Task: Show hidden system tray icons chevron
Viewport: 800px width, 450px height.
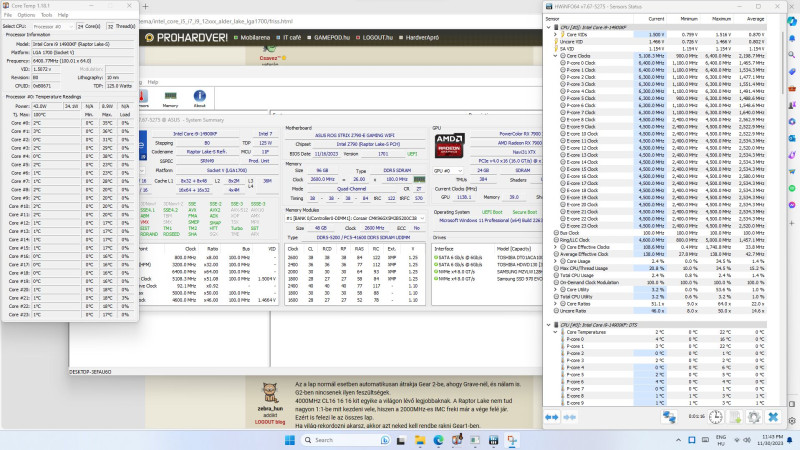Action: tap(678, 440)
